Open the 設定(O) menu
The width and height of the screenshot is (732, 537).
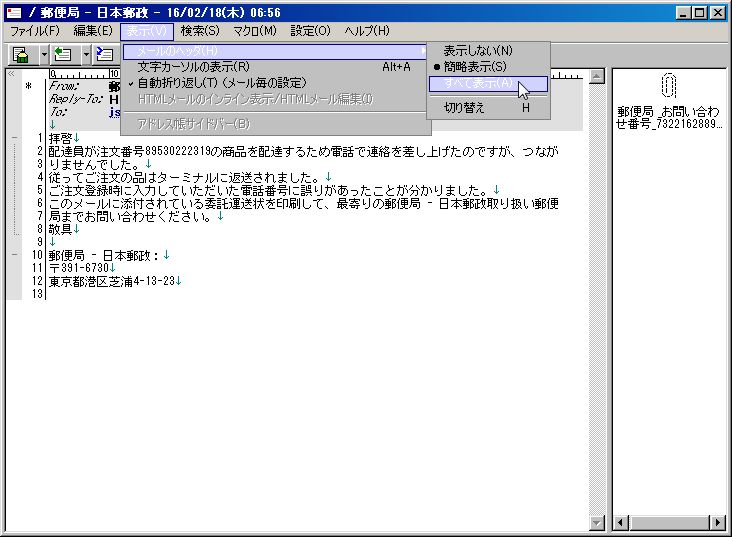click(x=310, y=31)
